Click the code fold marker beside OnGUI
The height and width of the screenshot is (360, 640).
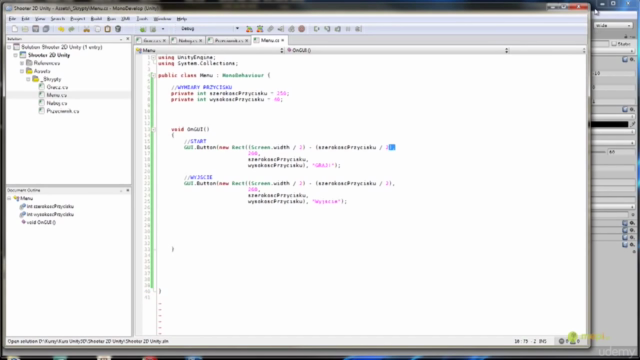pos(154,129)
